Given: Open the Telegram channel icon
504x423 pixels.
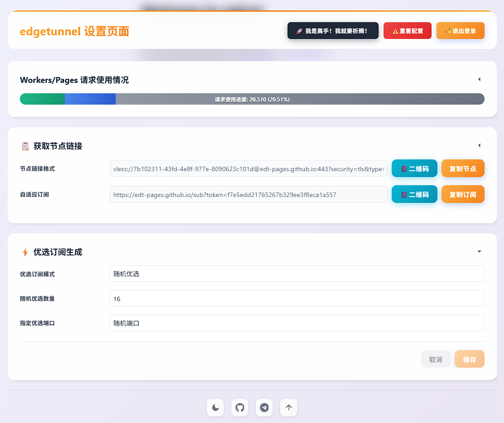Looking at the screenshot, I should [x=264, y=408].
